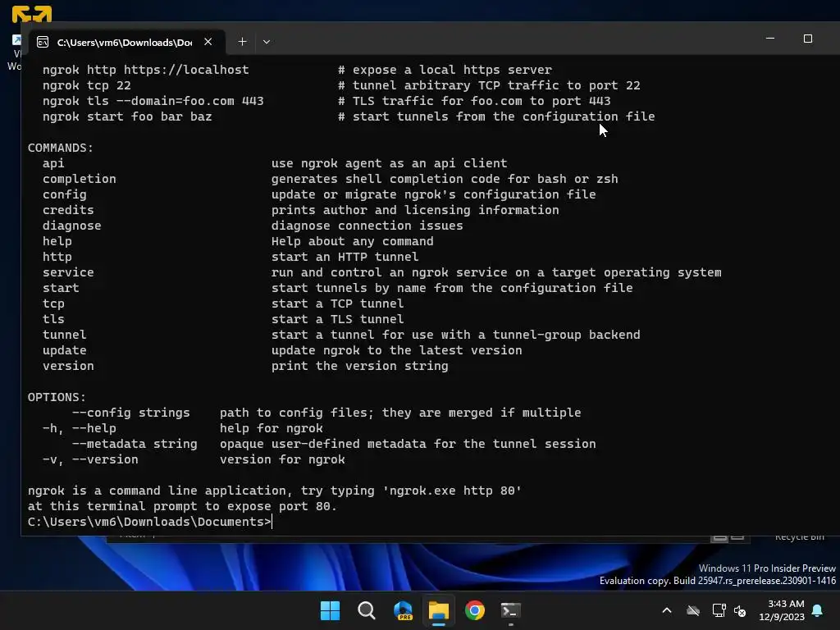Click the 'tls' command name in the list

[53, 319]
